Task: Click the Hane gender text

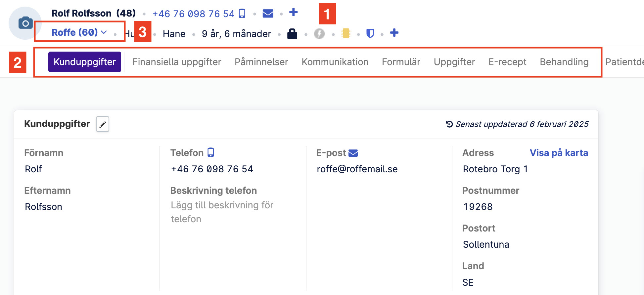Action: click(x=174, y=34)
